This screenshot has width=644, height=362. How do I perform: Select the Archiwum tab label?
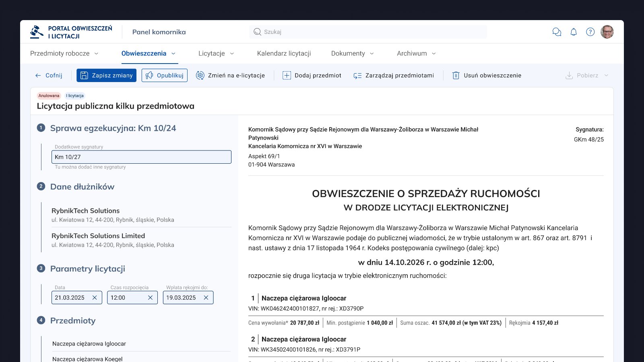[412, 53]
